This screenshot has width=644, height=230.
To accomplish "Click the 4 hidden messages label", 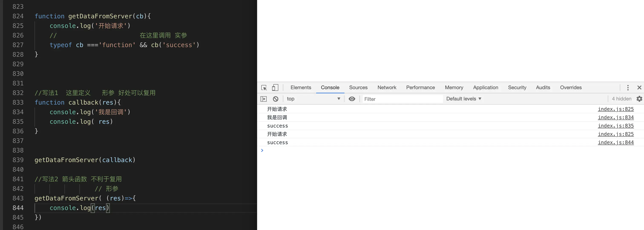I will click(621, 99).
